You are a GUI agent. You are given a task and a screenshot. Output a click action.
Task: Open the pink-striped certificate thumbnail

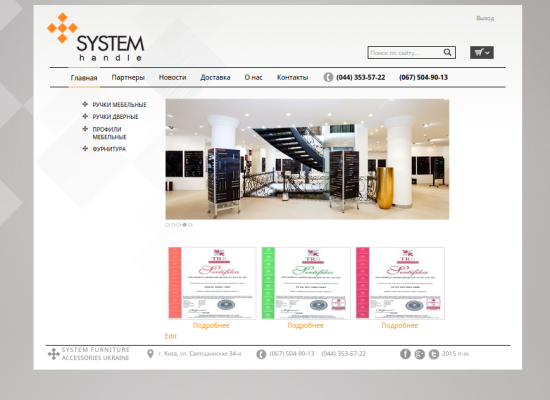(400, 283)
